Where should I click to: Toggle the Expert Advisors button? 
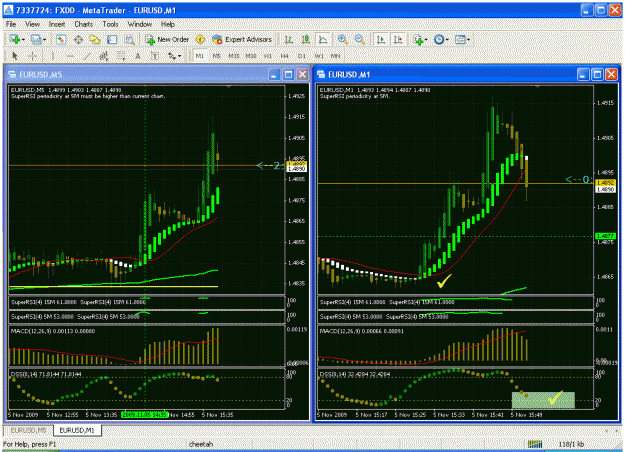[x=242, y=39]
